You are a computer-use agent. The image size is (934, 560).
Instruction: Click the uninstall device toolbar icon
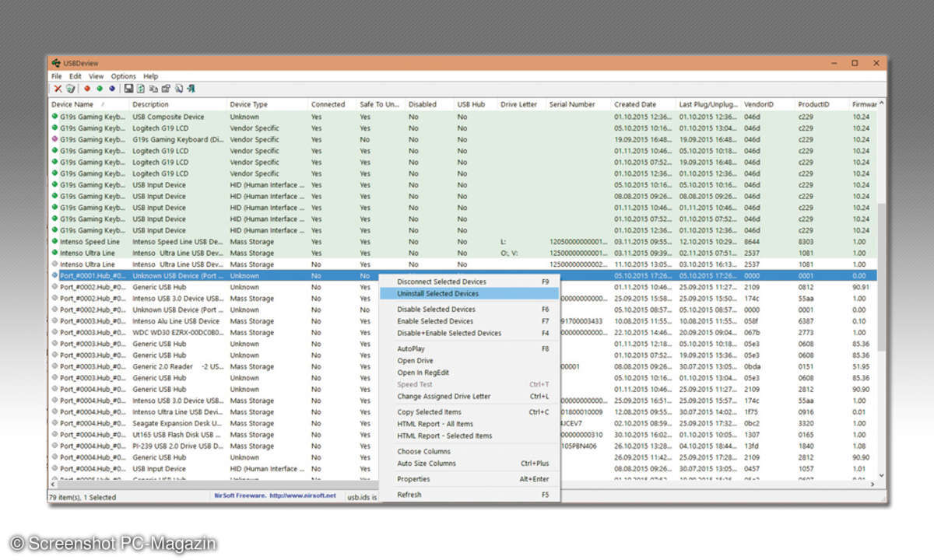coord(70,89)
